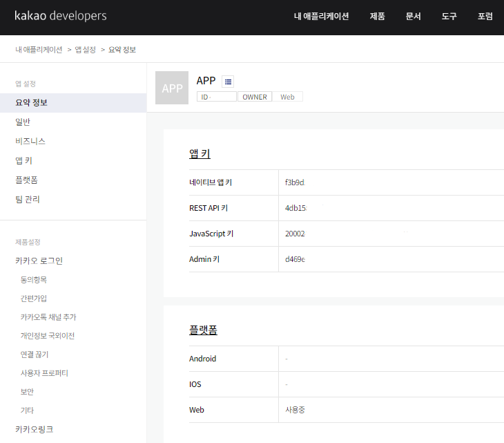
Task: Click breadcrumb link 앱 설정
Action: coord(85,50)
